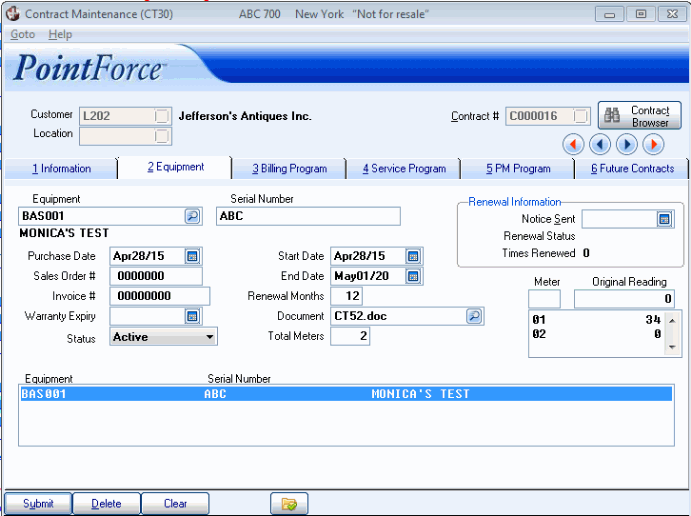Click the Clear button
Image resolution: width=691 pixels, height=516 pixels.
pos(175,504)
